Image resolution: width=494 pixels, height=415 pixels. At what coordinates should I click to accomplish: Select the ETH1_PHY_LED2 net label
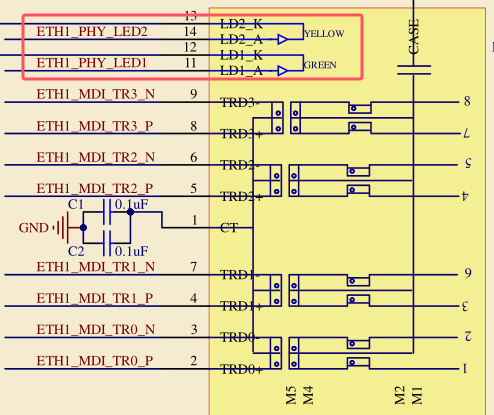tap(92, 32)
